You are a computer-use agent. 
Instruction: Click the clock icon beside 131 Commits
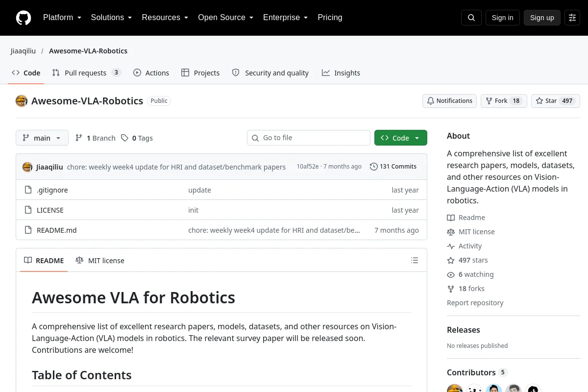(374, 167)
